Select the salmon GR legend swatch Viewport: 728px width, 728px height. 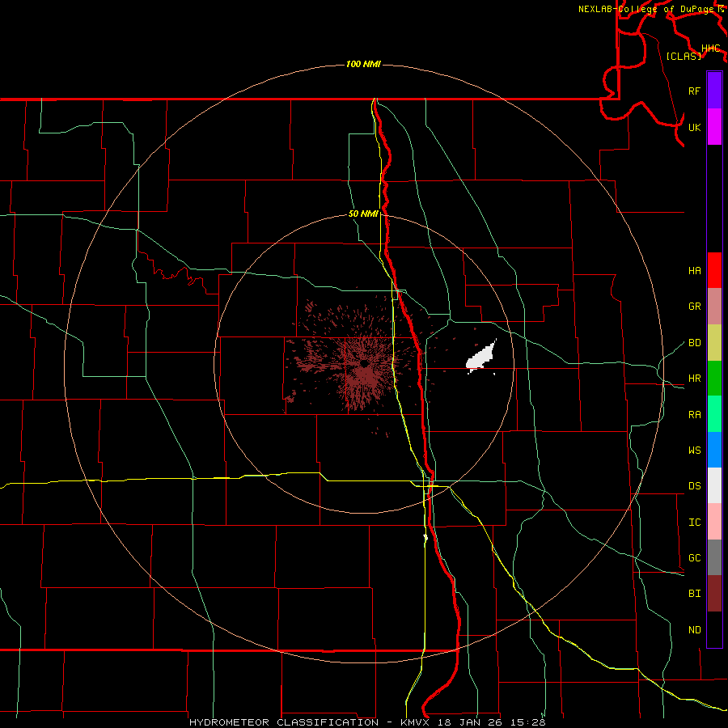click(714, 307)
